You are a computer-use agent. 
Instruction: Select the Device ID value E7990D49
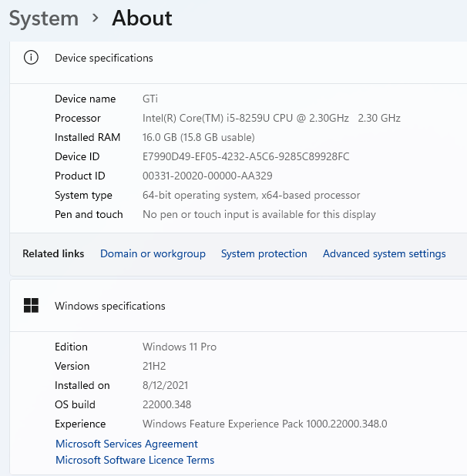(246, 156)
